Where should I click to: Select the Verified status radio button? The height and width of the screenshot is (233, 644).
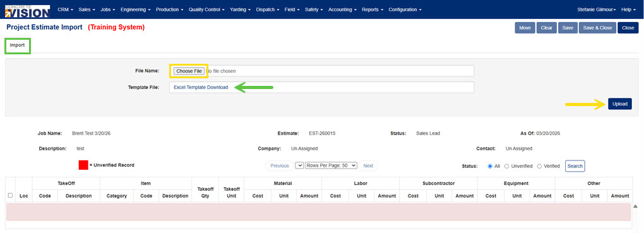[x=539, y=166]
